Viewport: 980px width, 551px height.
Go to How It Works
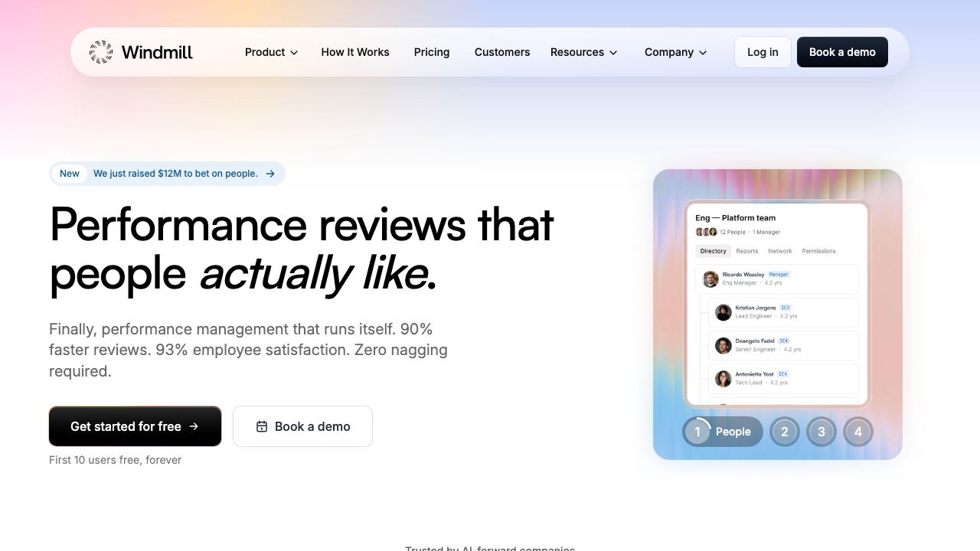355,52
